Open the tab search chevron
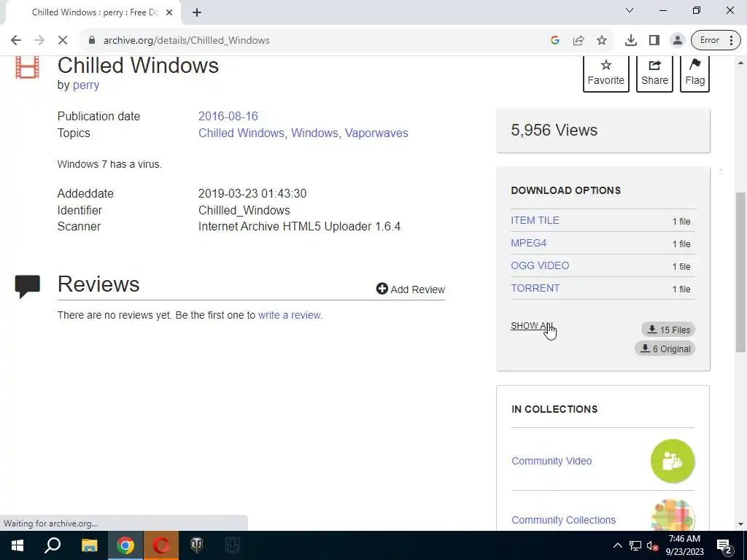The image size is (747, 560). [630, 10]
